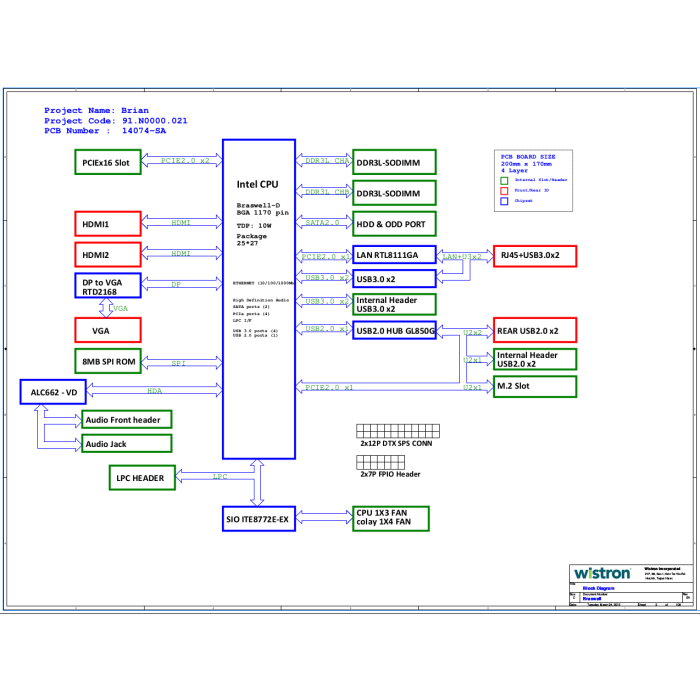Click the USB2.0 HUB GL850G block
The height and width of the screenshot is (700, 700).
click(x=394, y=330)
